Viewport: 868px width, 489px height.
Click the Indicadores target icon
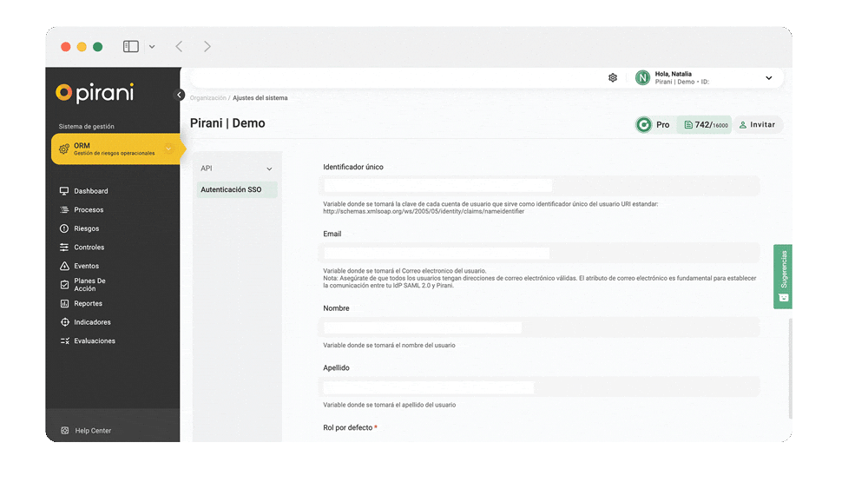click(64, 322)
